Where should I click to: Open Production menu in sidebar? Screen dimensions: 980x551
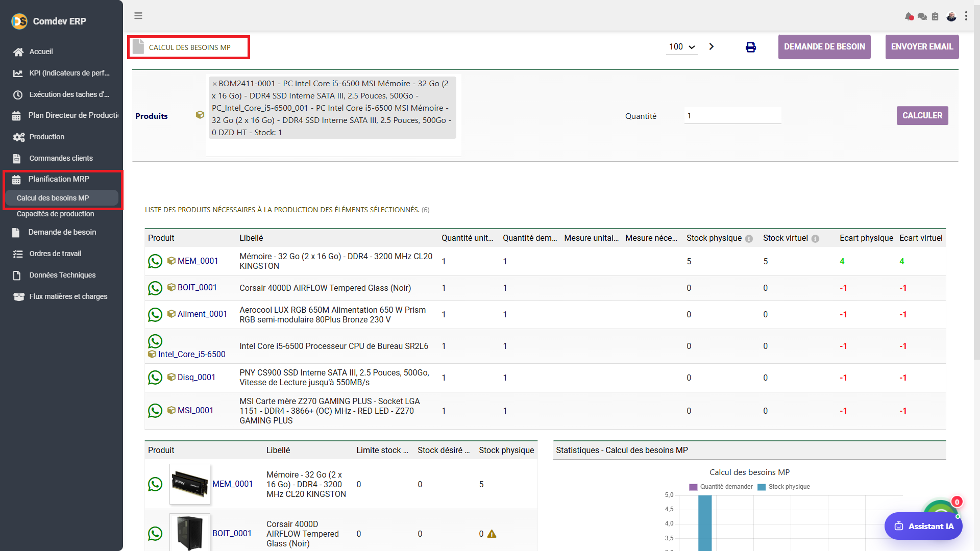46,137
